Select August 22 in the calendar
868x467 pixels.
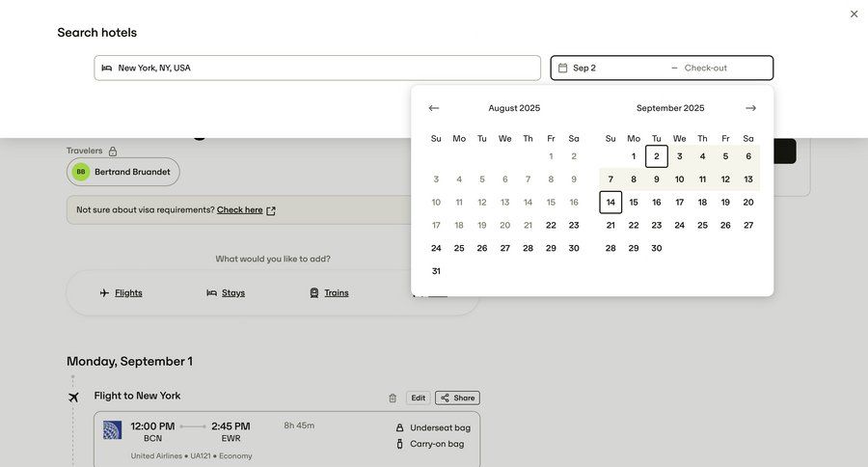pos(551,226)
